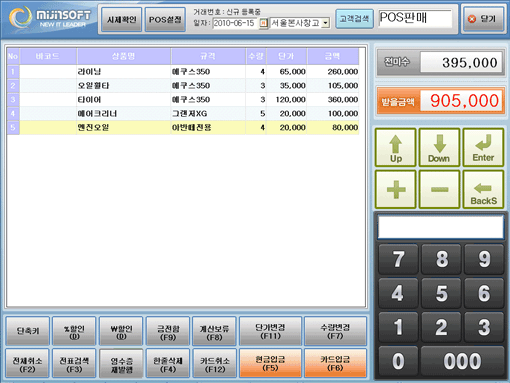
Task: Click the 단가변경 (F11) button
Action: [270, 331]
